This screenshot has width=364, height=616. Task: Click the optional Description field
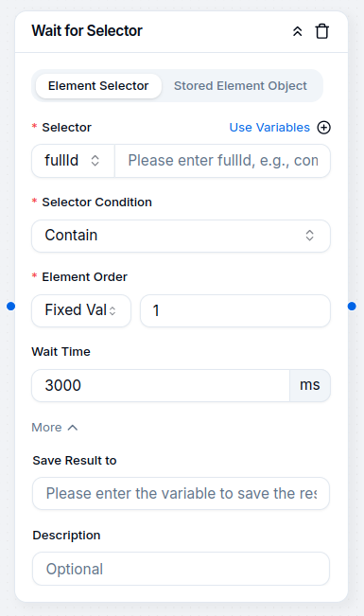point(181,569)
